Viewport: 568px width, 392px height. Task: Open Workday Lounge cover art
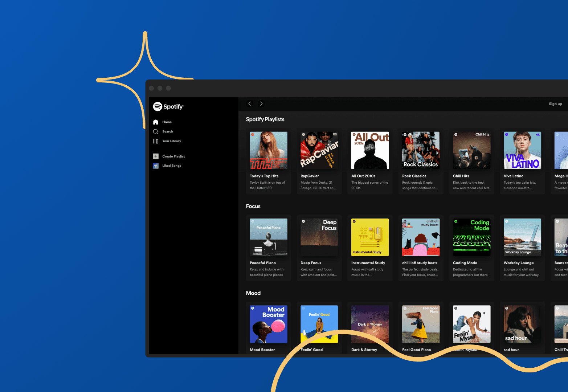click(x=523, y=237)
